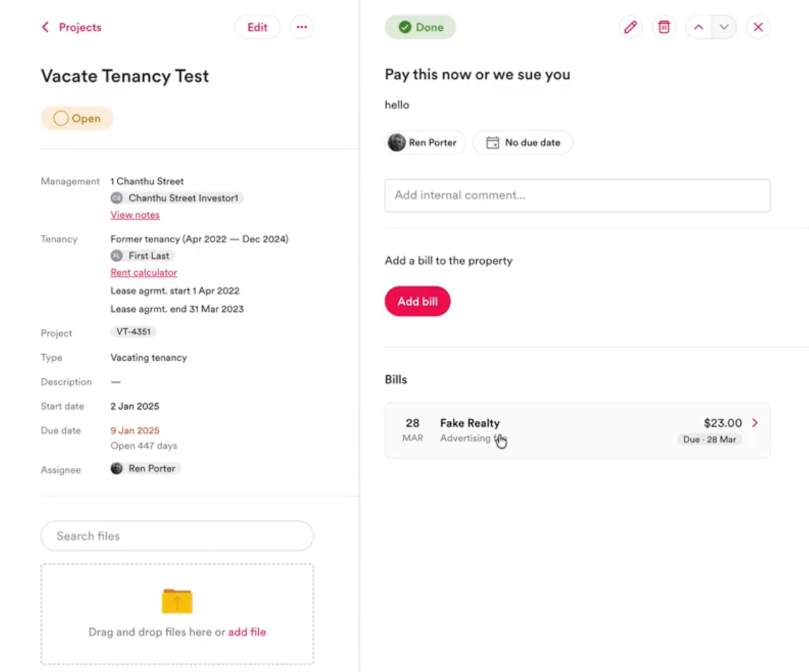Select the $23.00 bill amount
This screenshot has width=809, height=672.
[x=723, y=423]
